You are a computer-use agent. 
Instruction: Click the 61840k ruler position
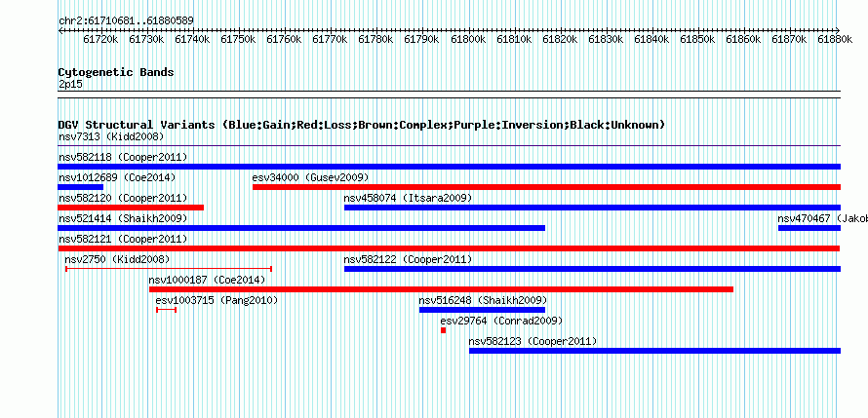pos(651,39)
